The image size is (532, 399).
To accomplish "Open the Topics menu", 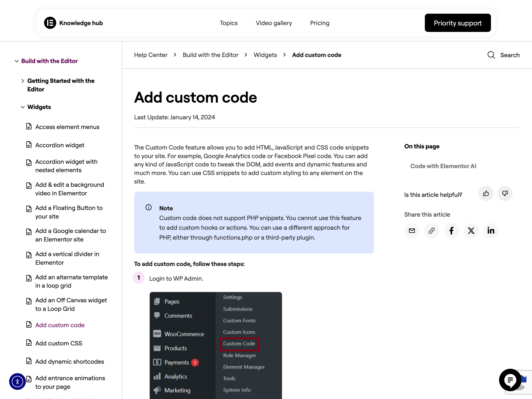I will pyautogui.click(x=228, y=23).
